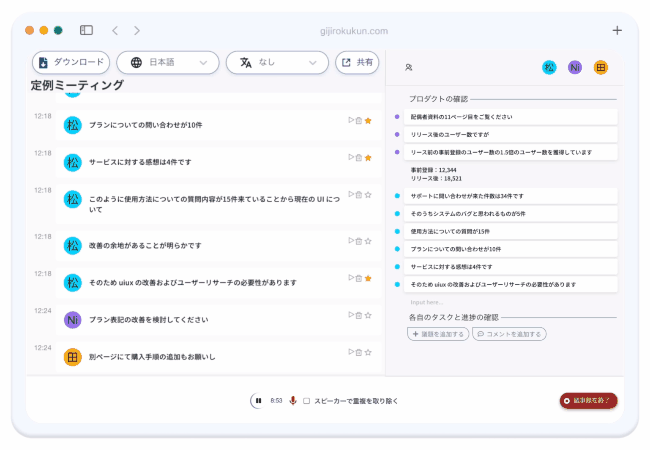This screenshot has height=450, width=650.
Task: Go back with the browser arrow
Action: pos(115,31)
